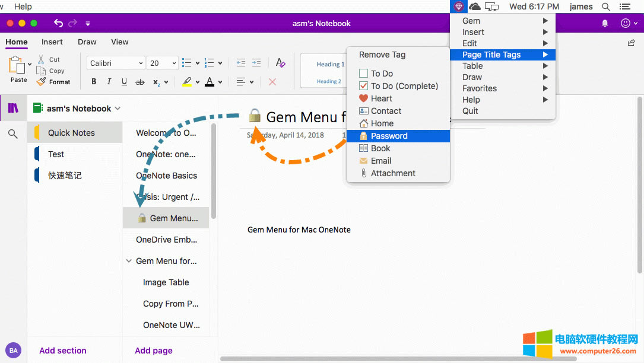Apply strikethrough to text
This screenshot has height=363, width=644.
coord(140,82)
